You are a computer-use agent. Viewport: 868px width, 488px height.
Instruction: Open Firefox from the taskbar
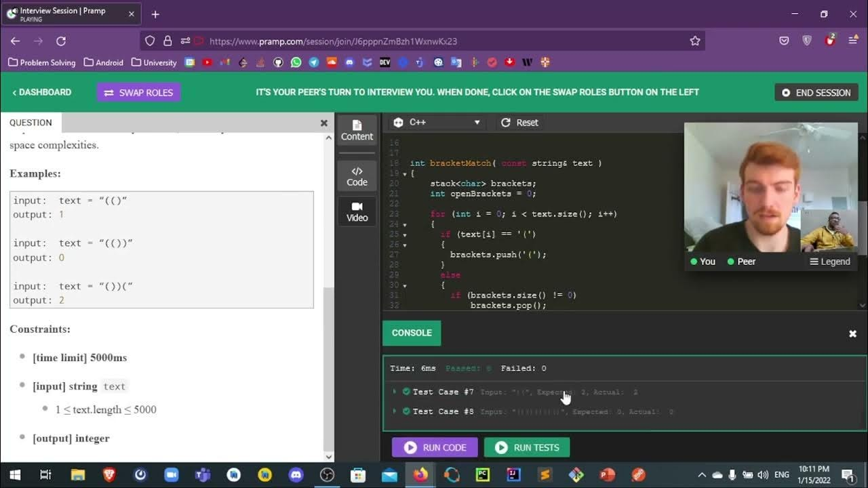[420, 474]
